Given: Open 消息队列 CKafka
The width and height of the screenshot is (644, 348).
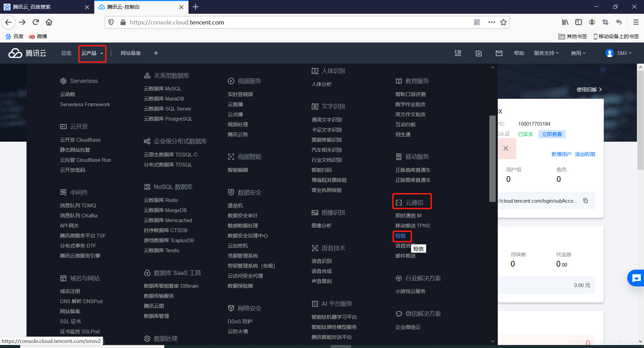Looking at the screenshot, I should pos(79,216).
